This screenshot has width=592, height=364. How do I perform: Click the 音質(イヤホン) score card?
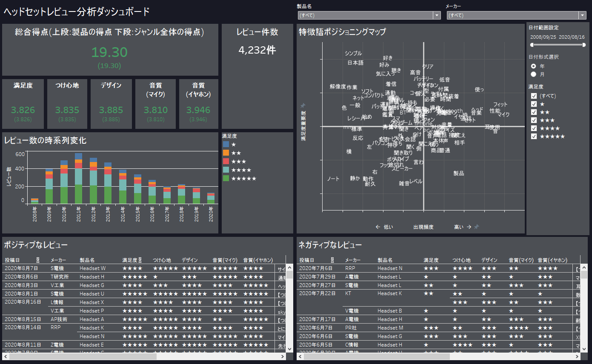click(198, 104)
